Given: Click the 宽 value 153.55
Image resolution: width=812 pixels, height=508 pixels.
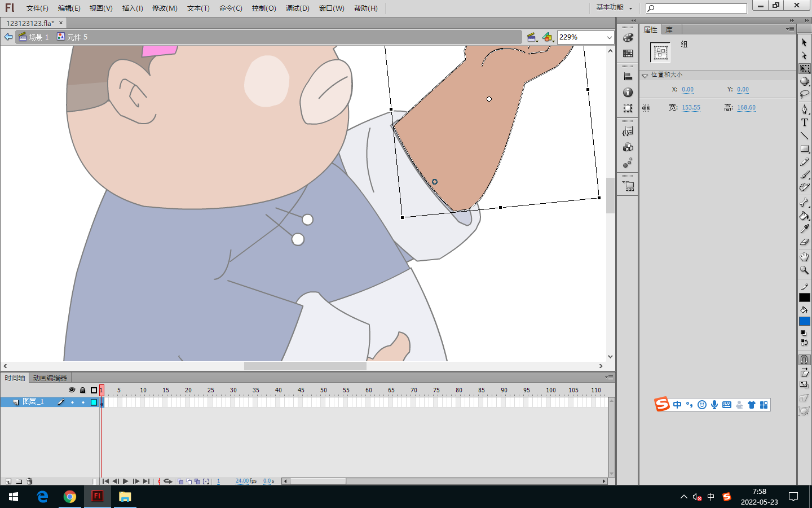Looking at the screenshot, I should [x=691, y=108].
